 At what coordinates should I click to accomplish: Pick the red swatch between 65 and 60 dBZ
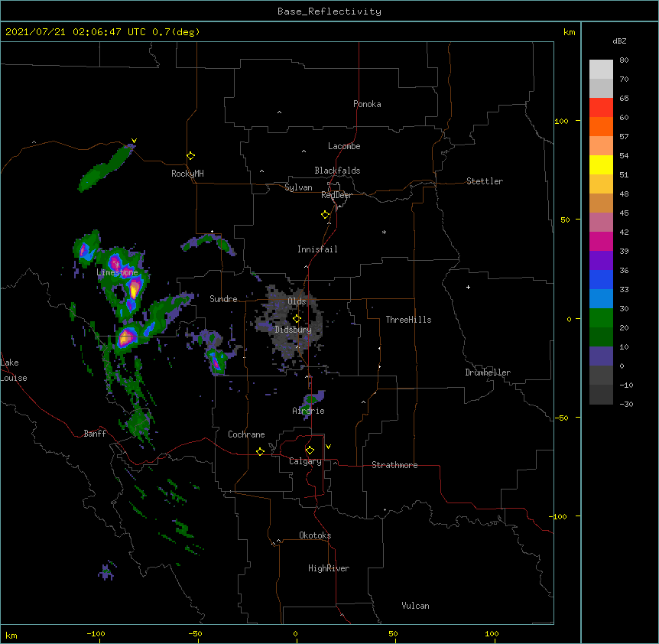tap(601, 108)
